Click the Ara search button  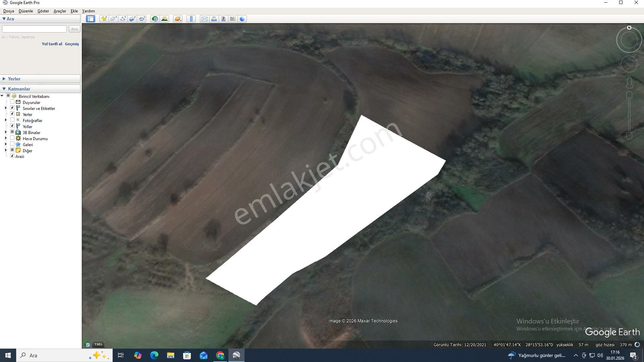pos(74,29)
